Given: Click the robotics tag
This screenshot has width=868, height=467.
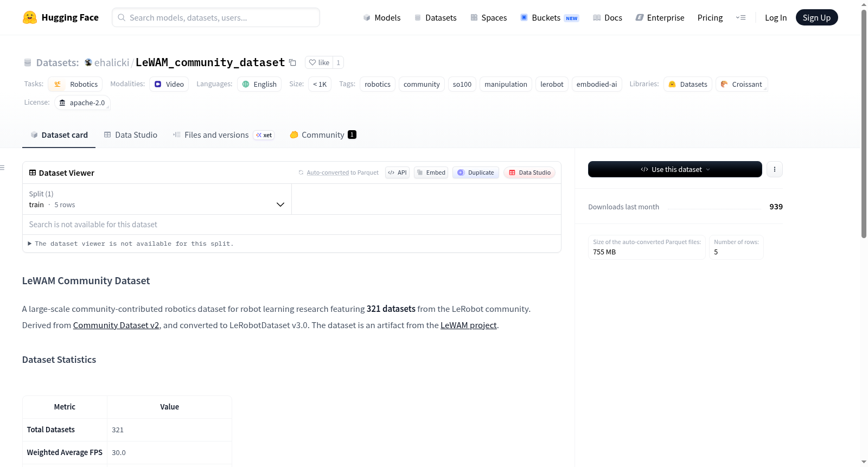Looking at the screenshot, I should point(378,84).
